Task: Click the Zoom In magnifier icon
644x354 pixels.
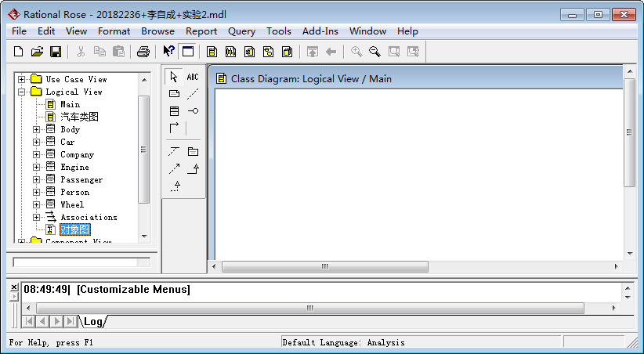Action: (x=356, y=52)
